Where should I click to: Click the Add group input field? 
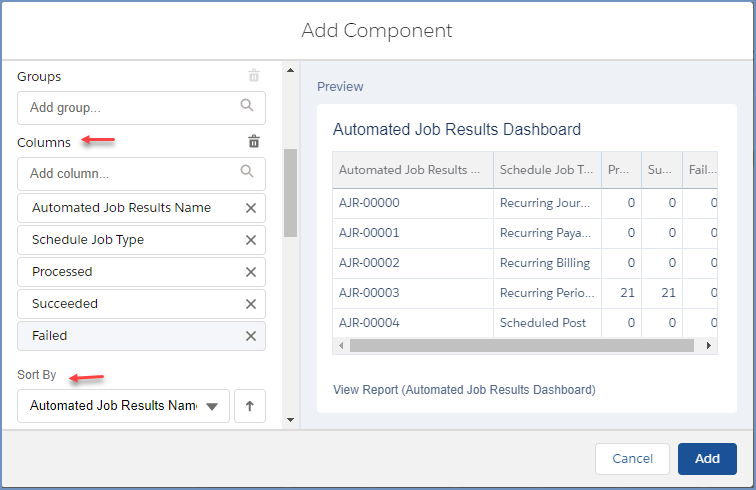click(141, 108)
